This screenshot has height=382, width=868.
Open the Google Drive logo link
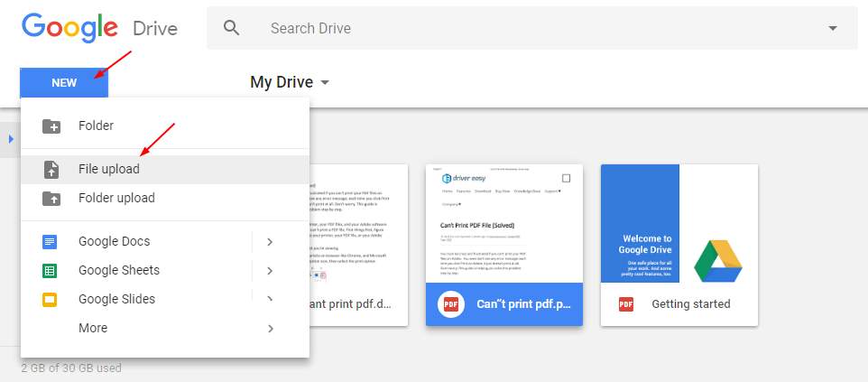99,28
